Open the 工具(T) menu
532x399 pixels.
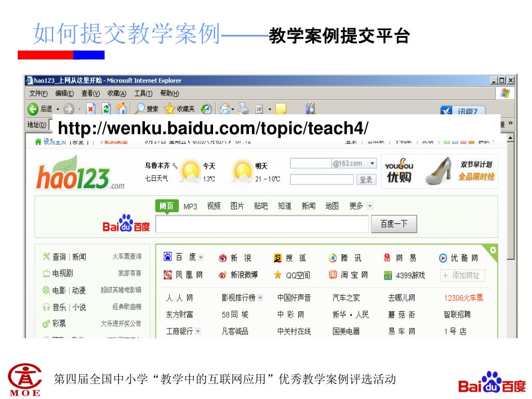(x=143, y=94)
